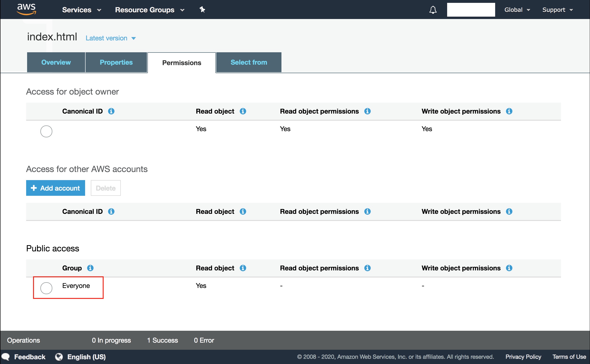Screen dimensions: 590x364
Task: Expand the Resource Groups menu
Action: (150, 10)
